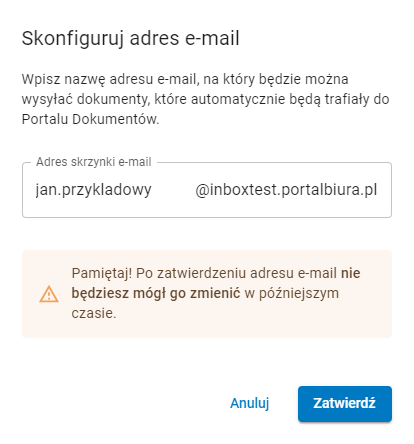Confirm the address with the Zatwierdź button
The height and width of the screenshot is (444, 414).
click(x=345, y=404)
